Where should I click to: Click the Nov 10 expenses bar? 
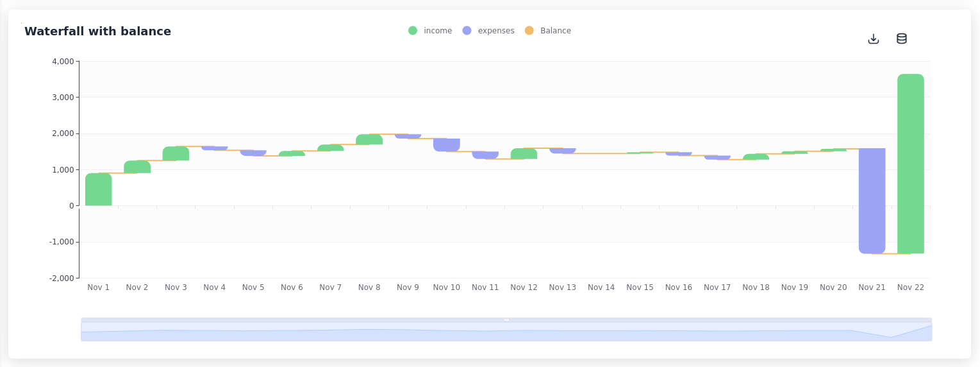[x=447, y=145]
